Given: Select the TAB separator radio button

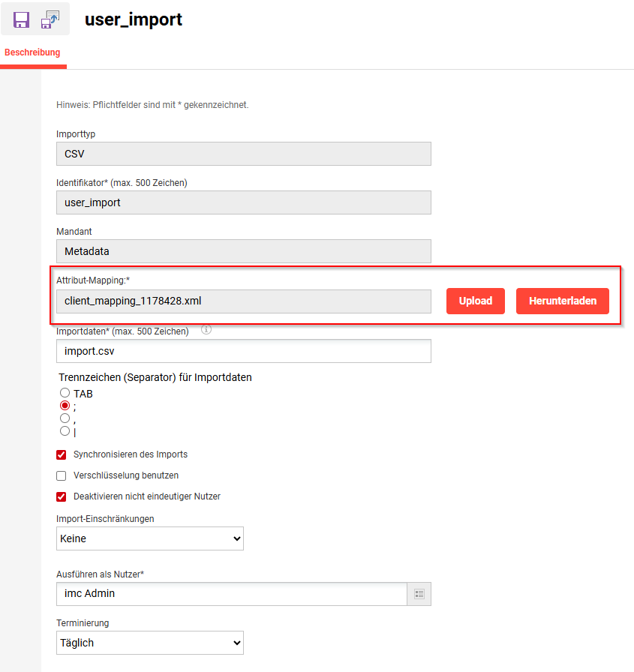Looking at the screenshot, I should tap(65, 393).
